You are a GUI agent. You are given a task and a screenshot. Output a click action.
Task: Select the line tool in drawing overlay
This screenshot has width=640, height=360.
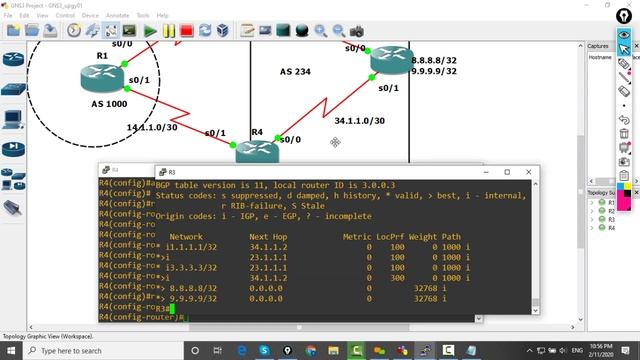(624, 78)
